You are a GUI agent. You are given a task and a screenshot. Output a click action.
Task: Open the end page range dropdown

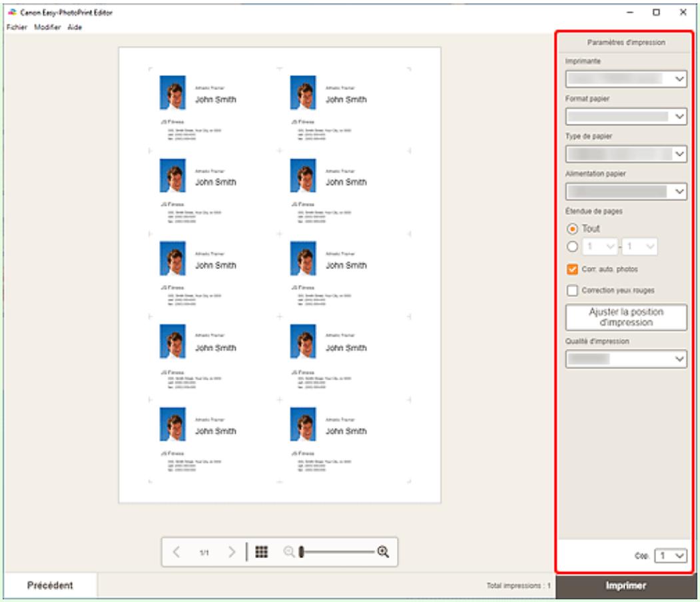(x=640, y=246)
